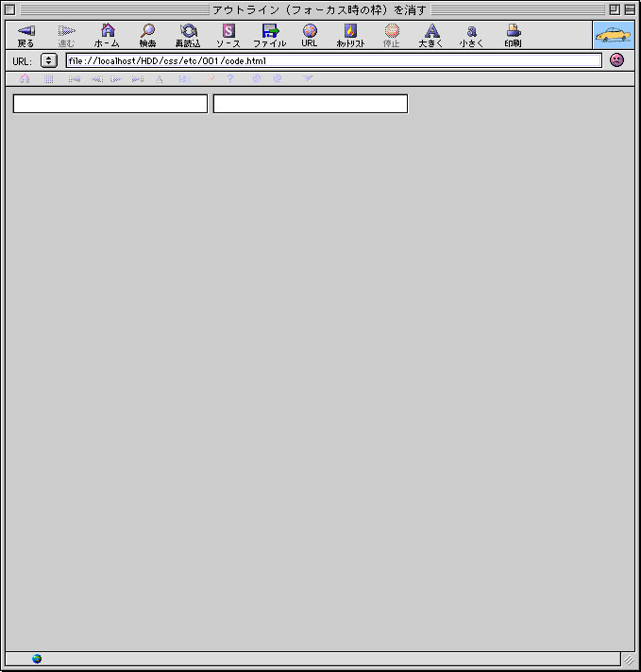Click the first-page arrow in link toolbar

click(75, 79)
